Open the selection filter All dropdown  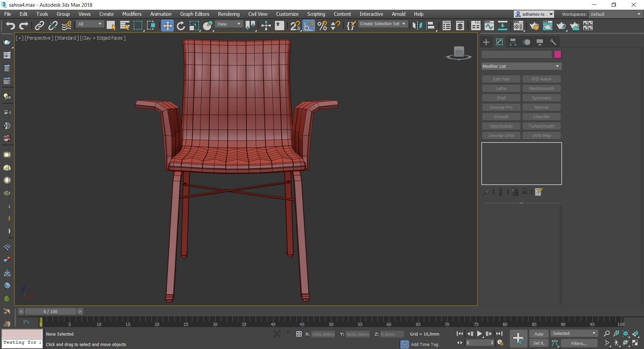(x=90, y=24)
